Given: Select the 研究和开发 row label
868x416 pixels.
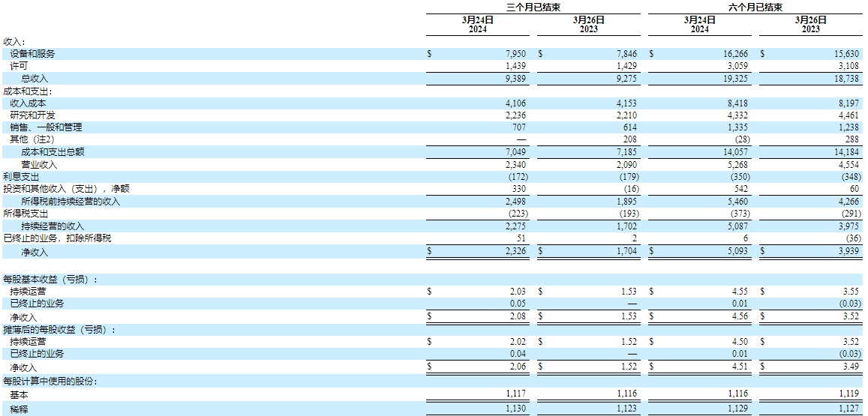Looking at the screenshot, I should 32,115.
